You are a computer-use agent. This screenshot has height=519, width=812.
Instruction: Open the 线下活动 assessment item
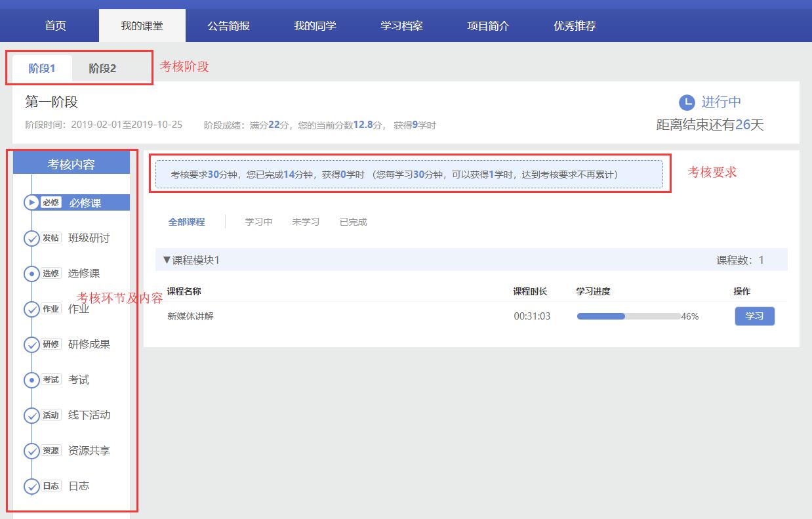point(89,415)
